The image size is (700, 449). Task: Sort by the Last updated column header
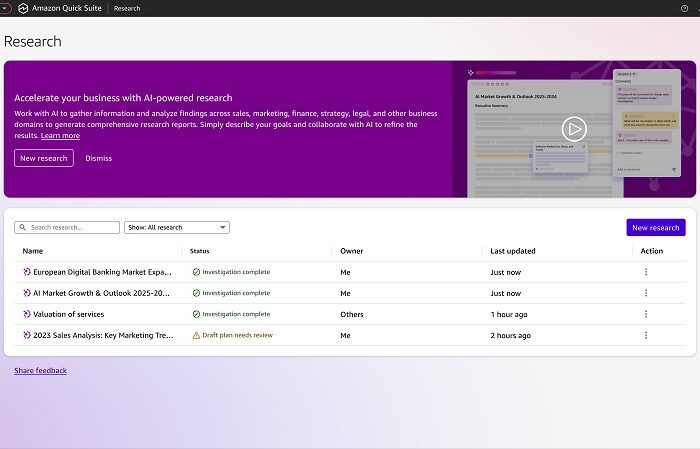[x=513, y=251]
